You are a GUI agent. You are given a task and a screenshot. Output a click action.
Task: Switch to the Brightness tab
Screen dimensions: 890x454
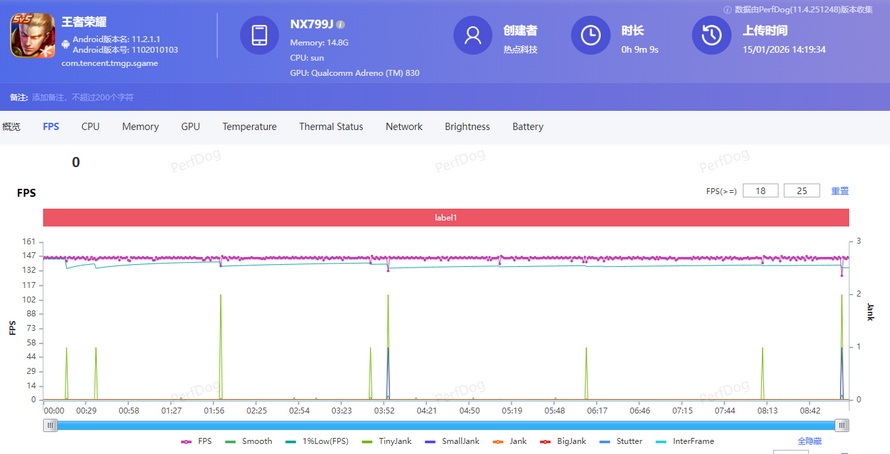[467, 127]
